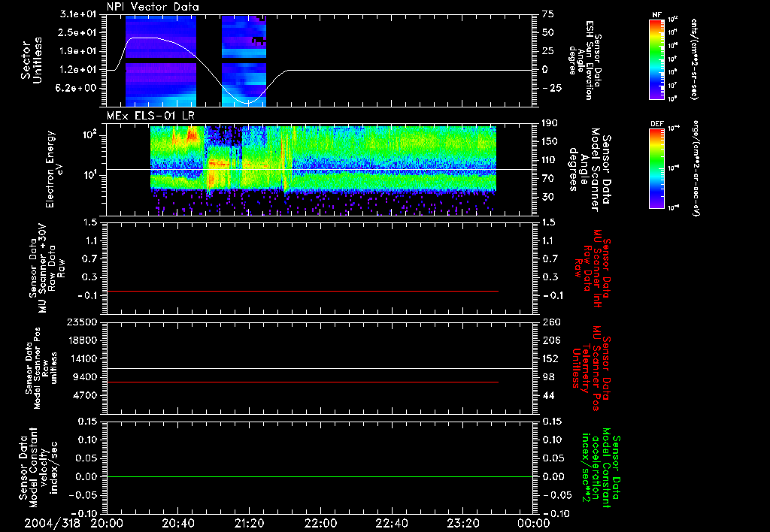The image size is (770, 532).
Task: Click the "Sector Unitless" axis label
Action: point(32,60)
